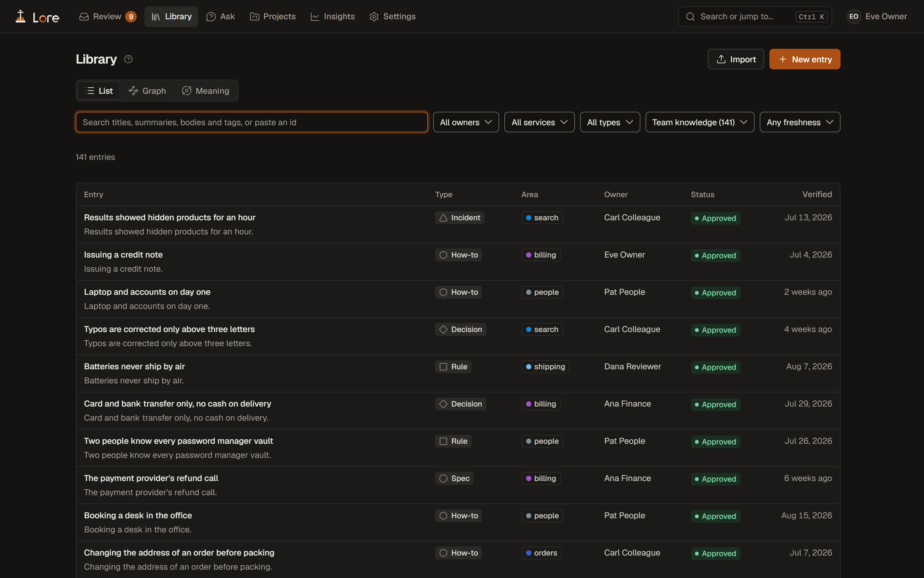
Task: Open Settings from the top nav
Action: (x=392, y=16)
